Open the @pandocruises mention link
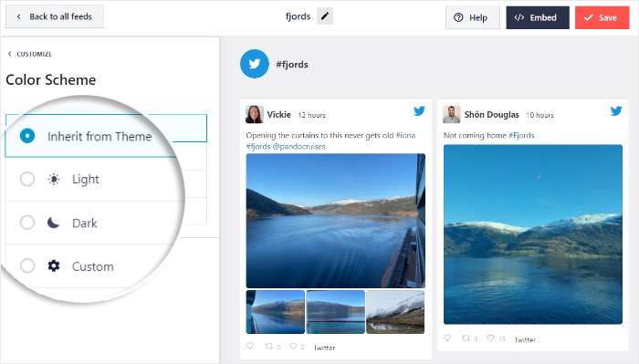 299,146
